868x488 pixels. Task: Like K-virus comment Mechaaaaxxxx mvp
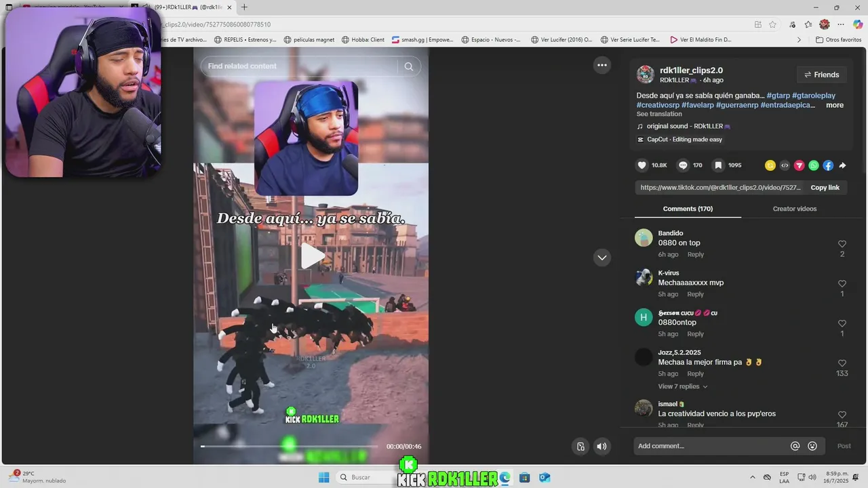[842, 284]
